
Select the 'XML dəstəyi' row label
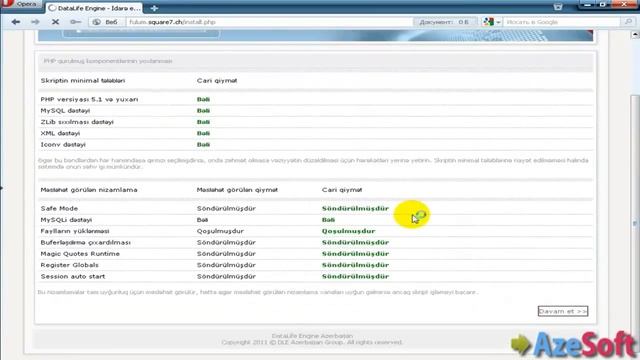[x=60, y=133]
